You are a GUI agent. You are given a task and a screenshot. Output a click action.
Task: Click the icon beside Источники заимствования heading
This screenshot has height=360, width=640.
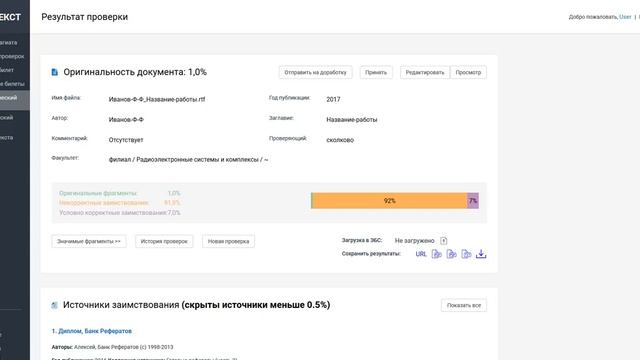pos(54,305)
